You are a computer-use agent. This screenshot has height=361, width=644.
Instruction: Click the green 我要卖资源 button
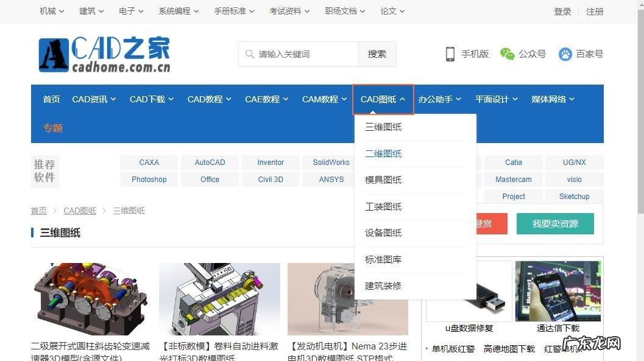(x=555, y=223)
